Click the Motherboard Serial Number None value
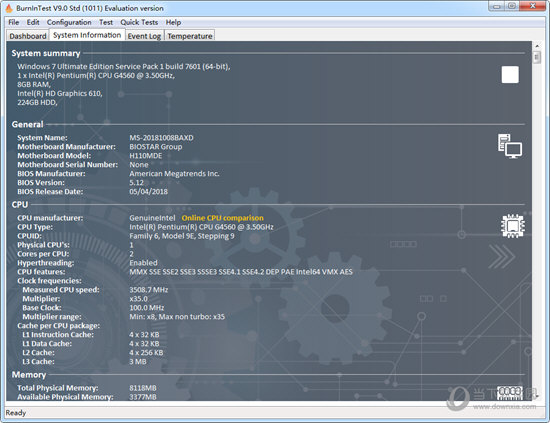This screenshot has height=423, width=550. 139,164
